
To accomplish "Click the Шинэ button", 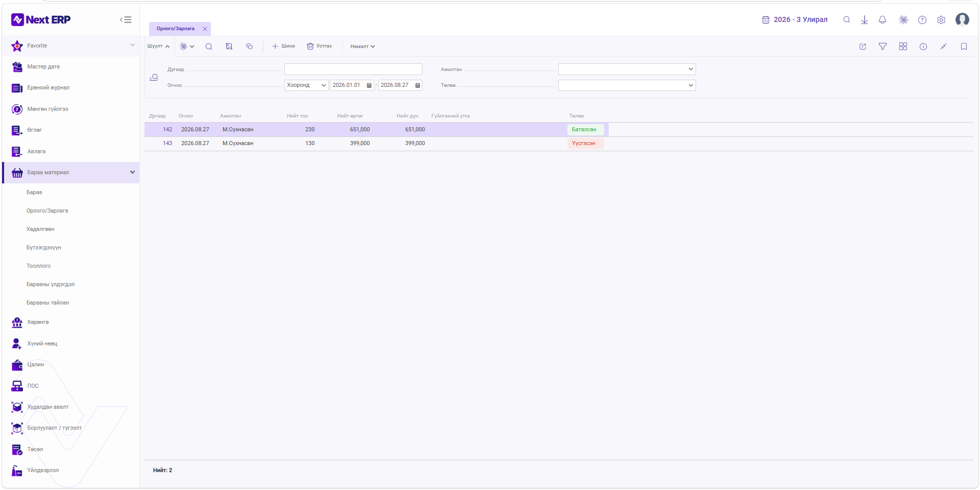I will [283, 46].
